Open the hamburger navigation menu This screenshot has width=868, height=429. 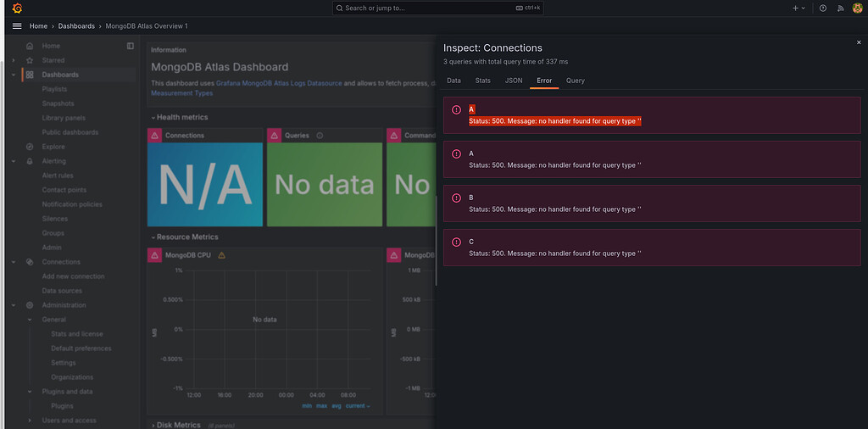pyautogui.click(x=16, y=26)
